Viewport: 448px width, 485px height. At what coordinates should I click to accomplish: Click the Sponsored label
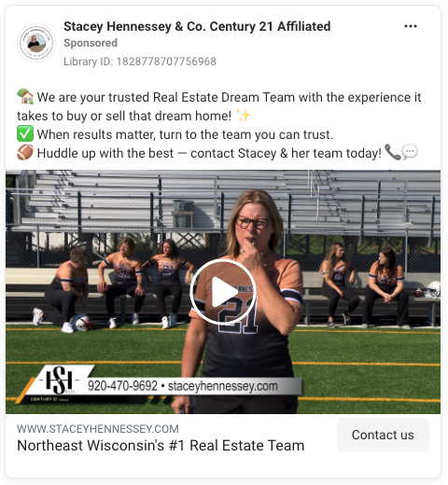point(91,43)
